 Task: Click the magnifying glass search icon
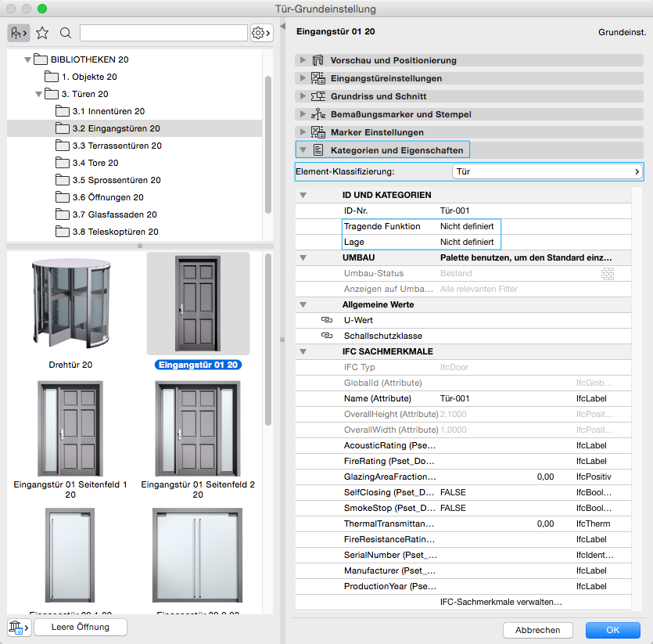[x=66, y=33]
